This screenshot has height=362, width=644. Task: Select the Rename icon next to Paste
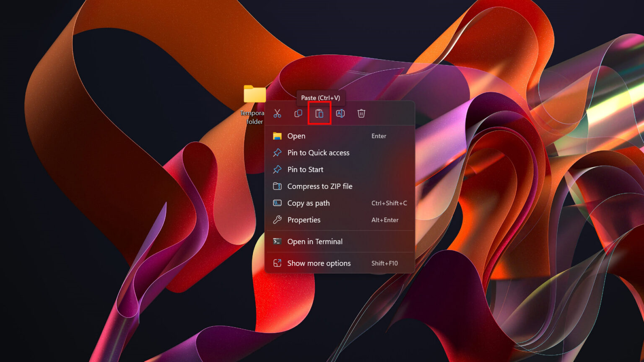point(340,113)
